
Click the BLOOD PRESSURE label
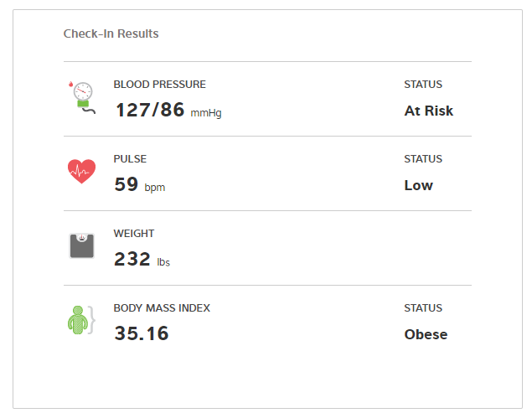(159, 85)
